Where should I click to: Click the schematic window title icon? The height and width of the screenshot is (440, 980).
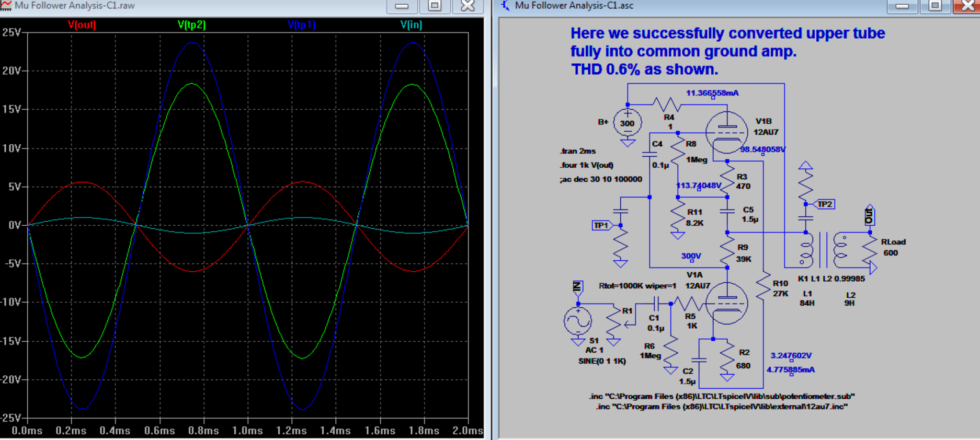click(505, 5)
